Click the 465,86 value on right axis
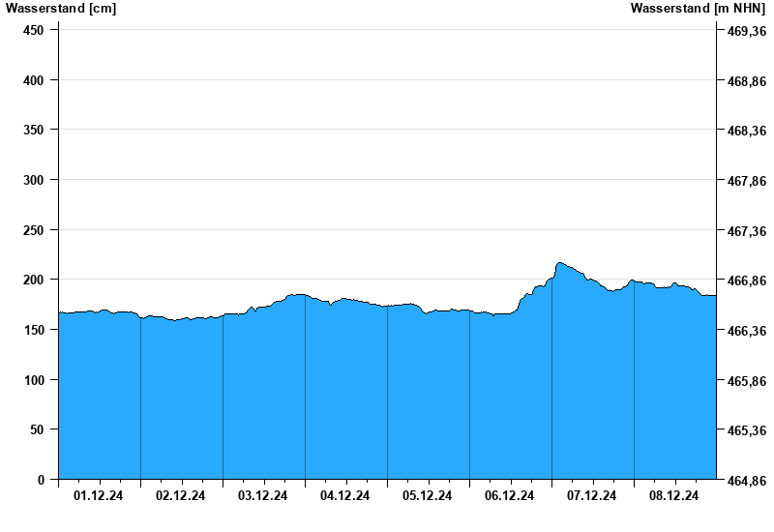Screen dimensions: 774x532 [x=747, y=381]
